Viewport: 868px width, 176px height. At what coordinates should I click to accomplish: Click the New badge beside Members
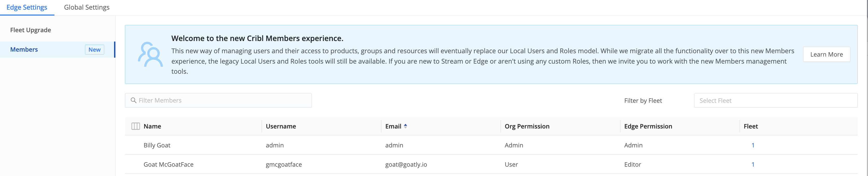(94, 49)
